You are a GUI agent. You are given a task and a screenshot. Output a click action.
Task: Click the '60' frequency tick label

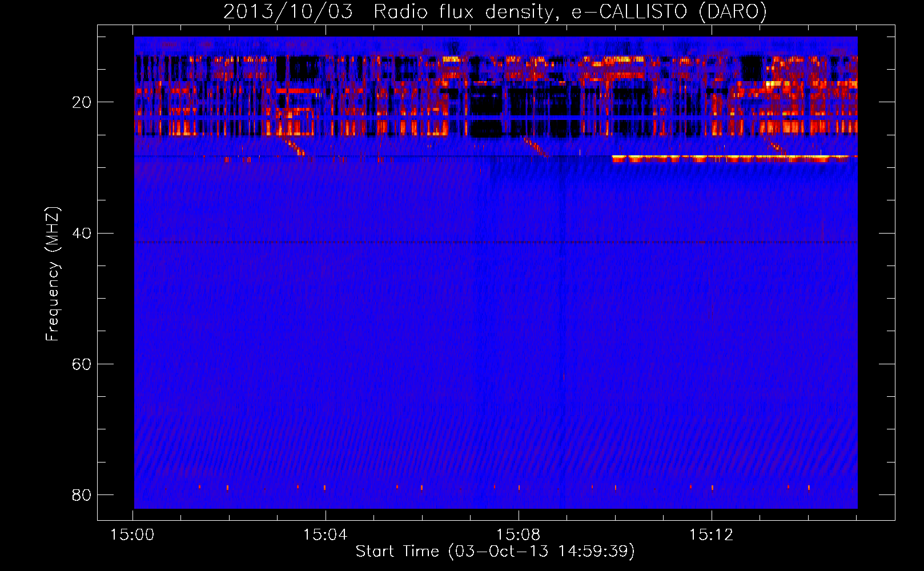click(x=82, y=364)
